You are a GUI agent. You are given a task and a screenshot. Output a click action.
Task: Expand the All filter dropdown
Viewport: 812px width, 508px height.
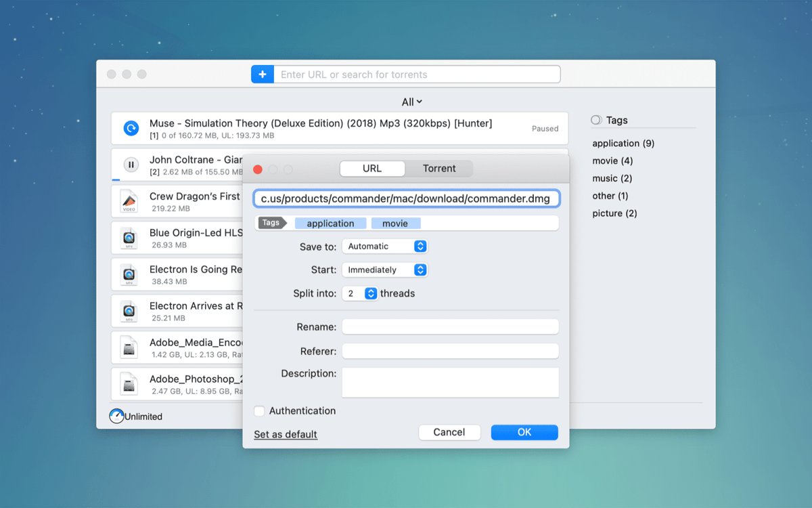click(411, 102)
